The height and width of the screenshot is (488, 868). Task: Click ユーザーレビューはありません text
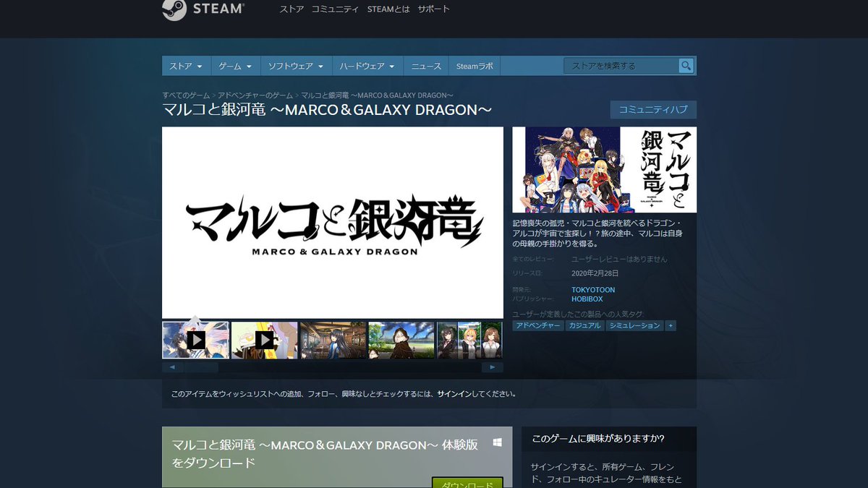tap(620, 259)
